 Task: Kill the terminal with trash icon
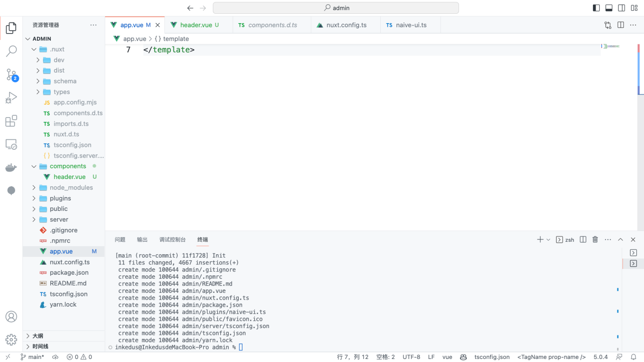point(595,240)
